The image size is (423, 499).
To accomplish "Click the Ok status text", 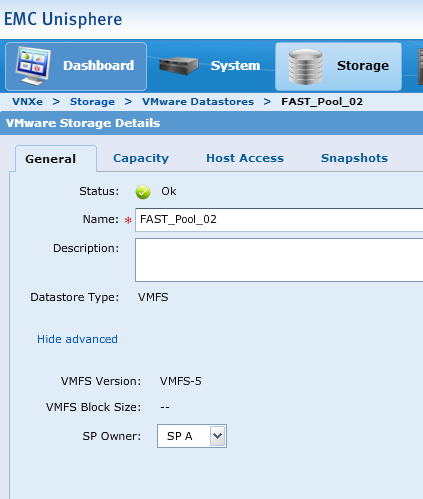I will tap(169, 191).
